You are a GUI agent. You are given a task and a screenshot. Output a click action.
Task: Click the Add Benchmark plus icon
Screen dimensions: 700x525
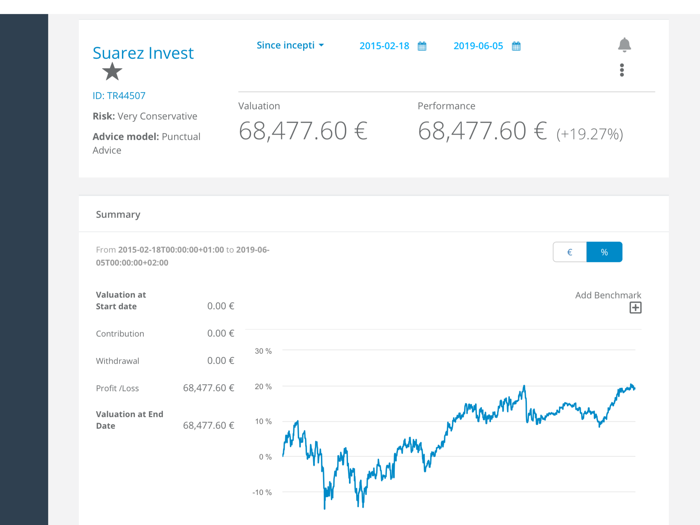pos(635,308)
